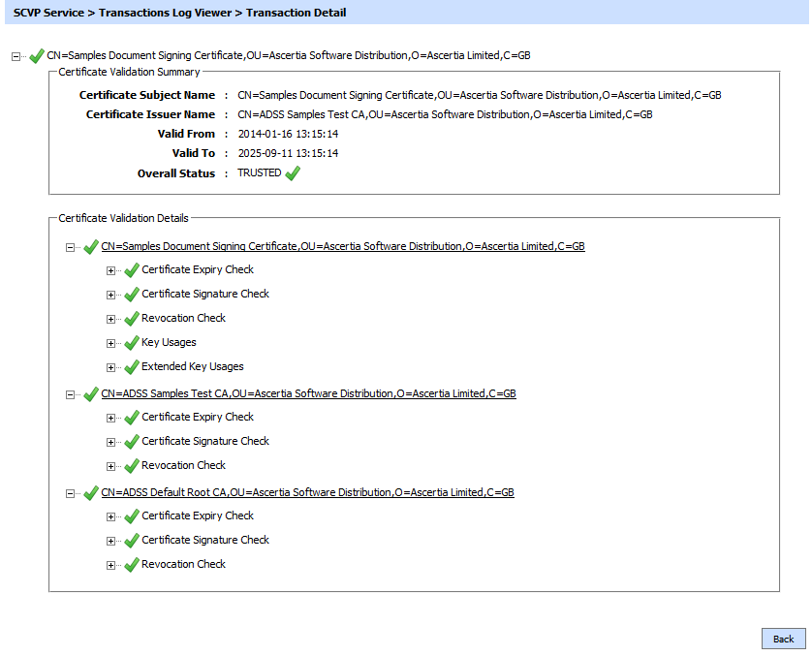Image resolution: width=812 pixels, height=656 pixels.
Task: Click green check icon beside Key Usages
Action: tap(132, 343)
